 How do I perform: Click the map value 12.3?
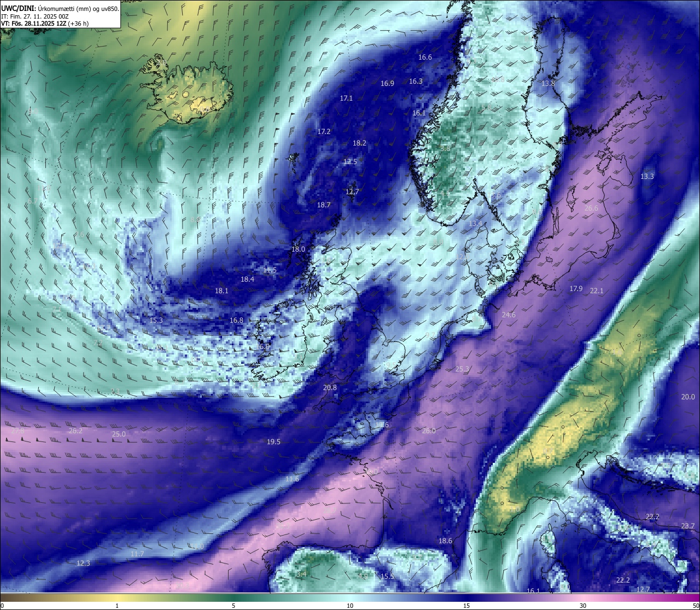83,563
